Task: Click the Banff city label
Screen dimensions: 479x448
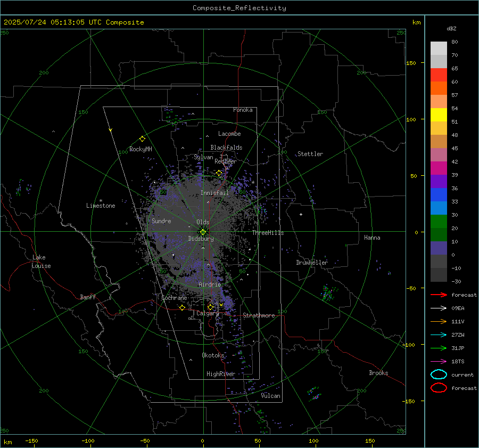Action: pos(88,297)
